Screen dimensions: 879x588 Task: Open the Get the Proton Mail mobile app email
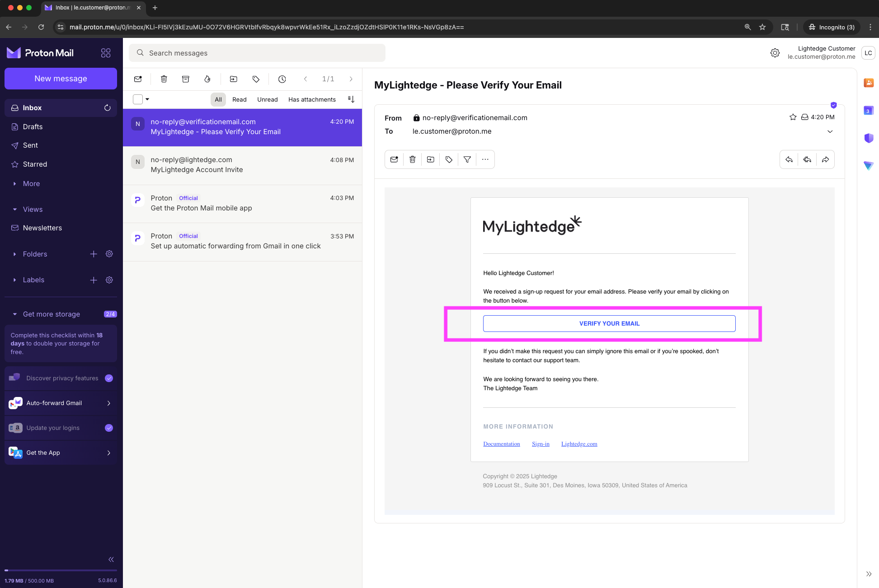click(x=243, y=204)
